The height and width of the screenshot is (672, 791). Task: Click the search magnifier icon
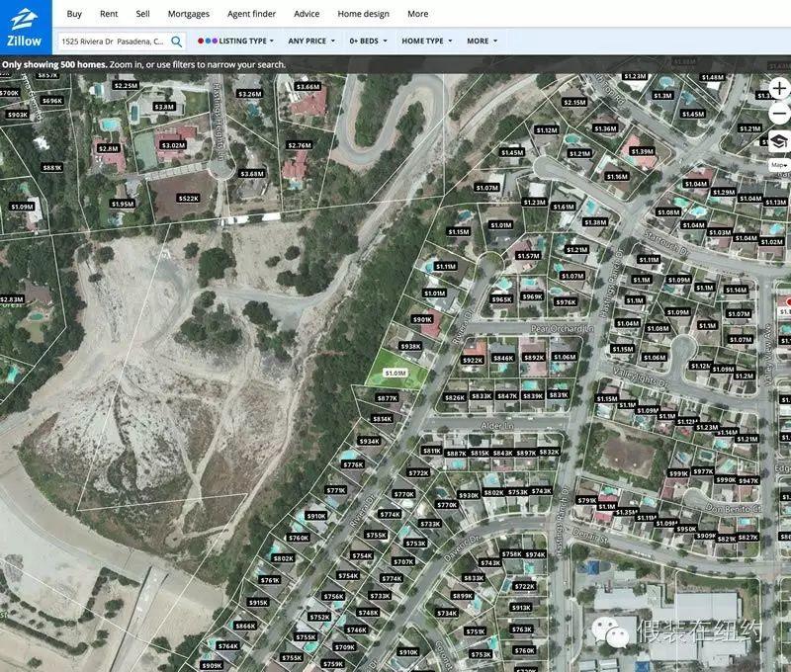coord(176,42)
